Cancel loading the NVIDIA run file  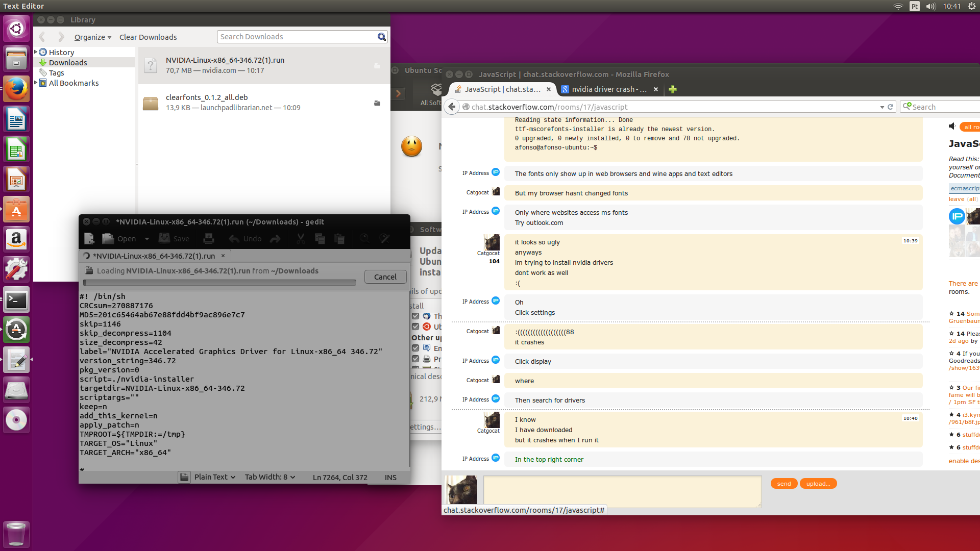click(x=385, y=277)
